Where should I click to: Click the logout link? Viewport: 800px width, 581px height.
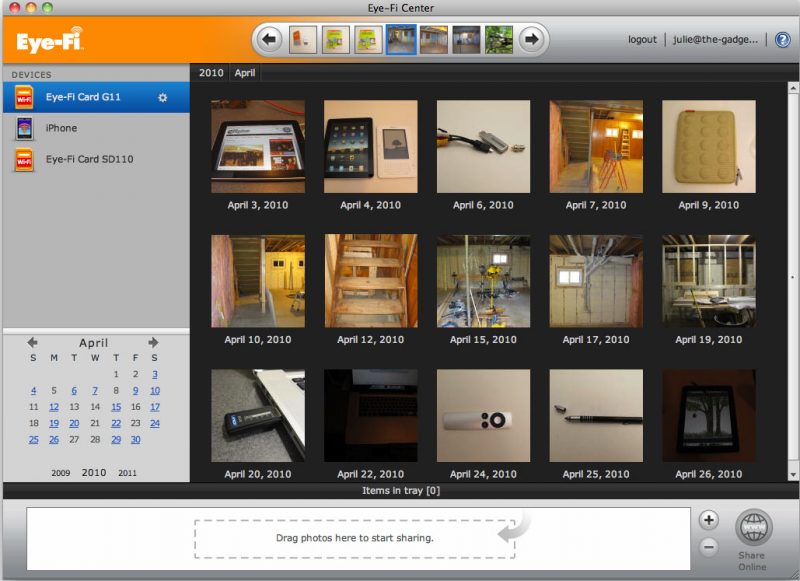pos(642,40)
